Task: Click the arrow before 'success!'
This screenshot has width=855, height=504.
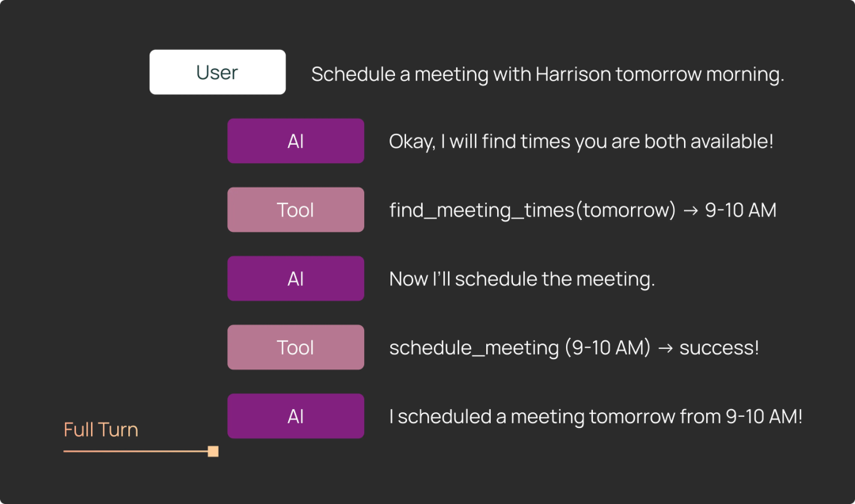Action: click(x=665, y=347)
